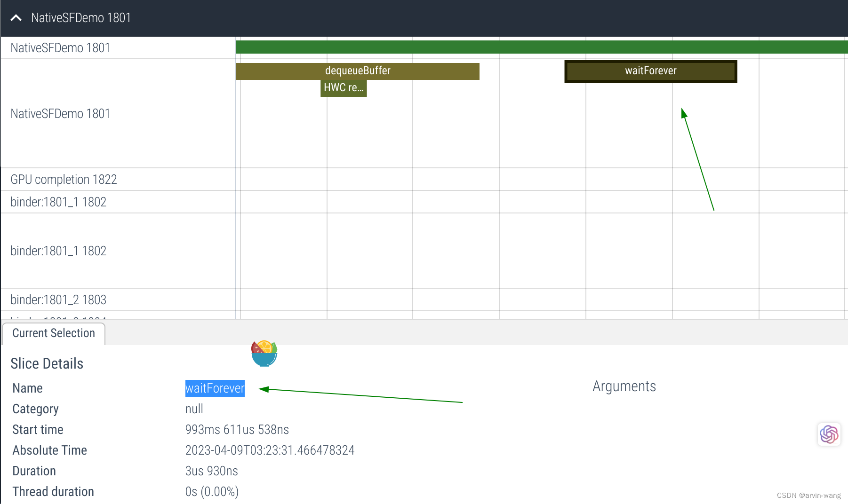This screenshot has height=504, width=848.
Task: Select the HWC re... slice
Action: 344,88
